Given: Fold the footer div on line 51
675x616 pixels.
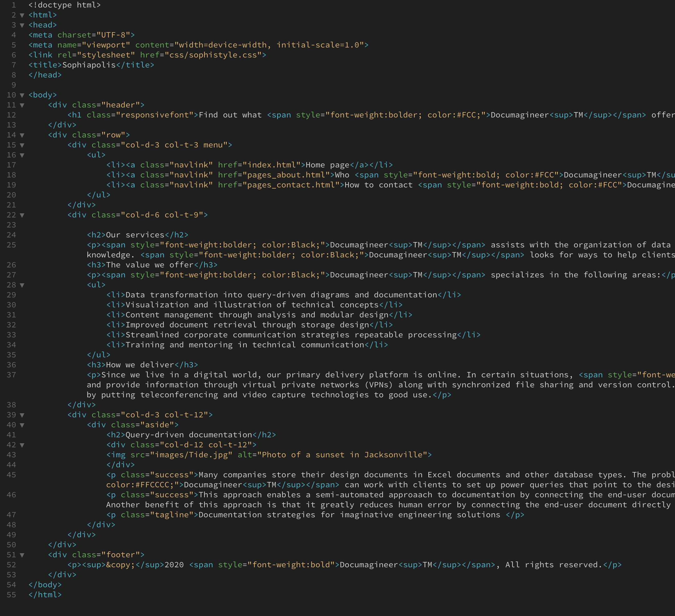Looking at the screenshot, I should 22,555.
